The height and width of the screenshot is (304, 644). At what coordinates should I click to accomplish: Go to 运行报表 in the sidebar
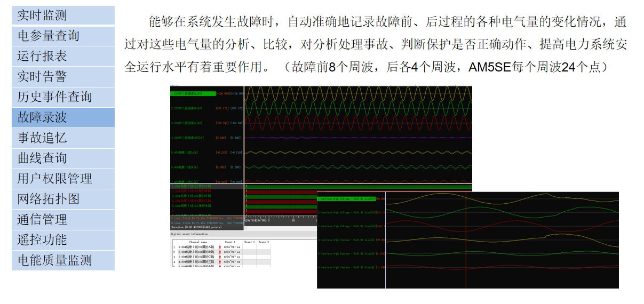pos(63,56)
